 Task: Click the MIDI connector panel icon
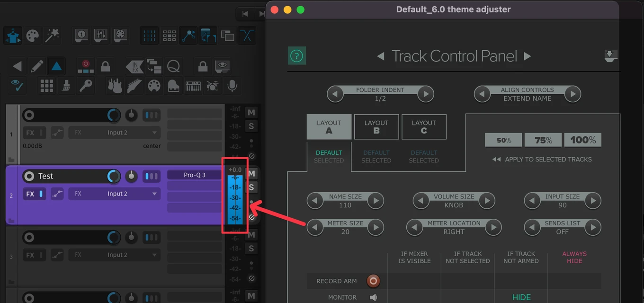120,36
